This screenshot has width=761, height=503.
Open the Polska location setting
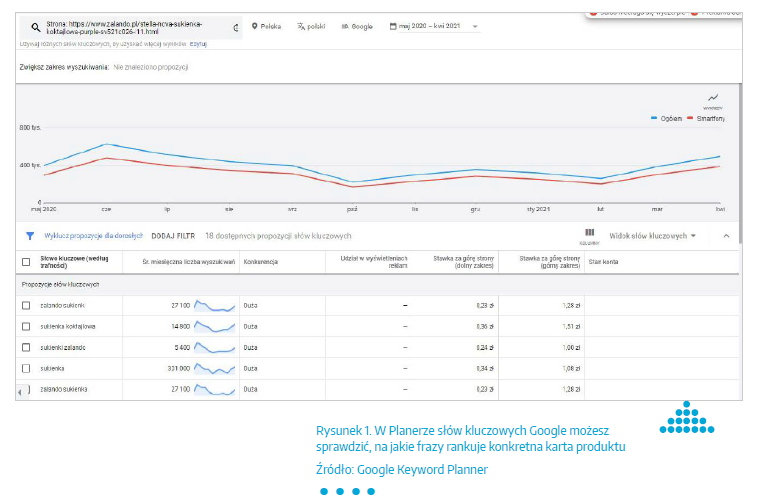pyautogui.click(x=266, y=26)
